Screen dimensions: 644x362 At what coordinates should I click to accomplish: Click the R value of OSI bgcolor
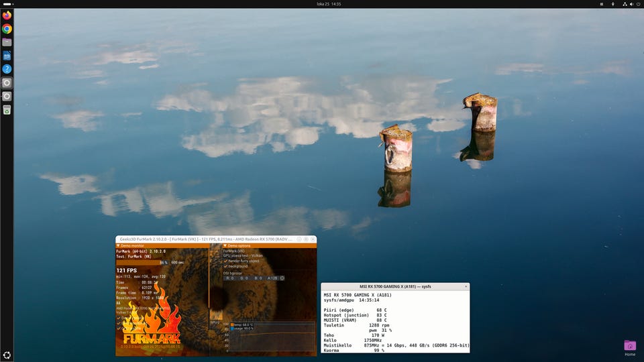[x=230, y=278]
